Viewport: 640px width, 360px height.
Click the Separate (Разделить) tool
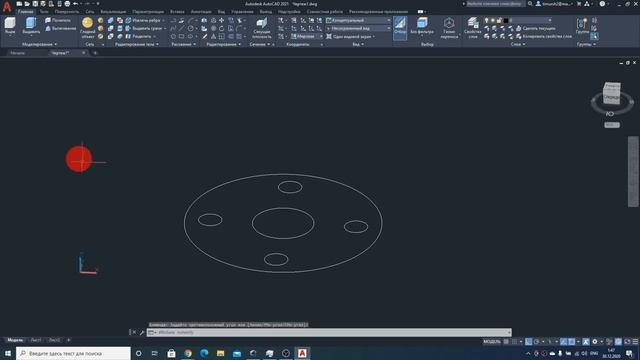pyautogui.click(x=138, y=36)
